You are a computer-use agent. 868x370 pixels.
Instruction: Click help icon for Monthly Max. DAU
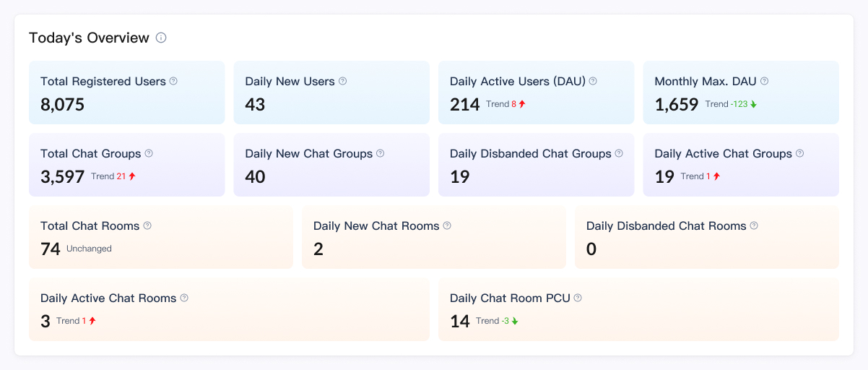click(x=764, y=81)
